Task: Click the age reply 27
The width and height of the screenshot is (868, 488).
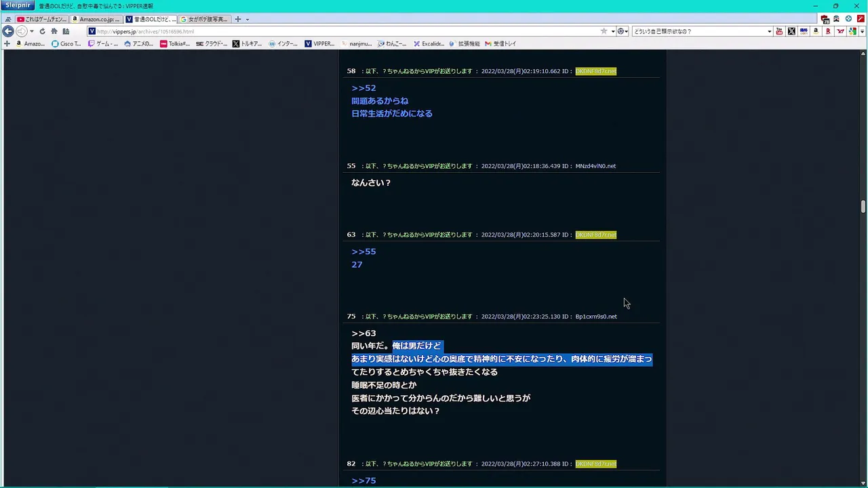Action: coord(357,264)
